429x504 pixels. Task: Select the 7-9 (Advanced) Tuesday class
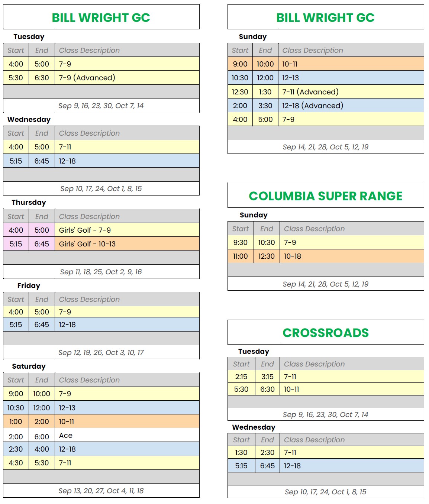87,78
